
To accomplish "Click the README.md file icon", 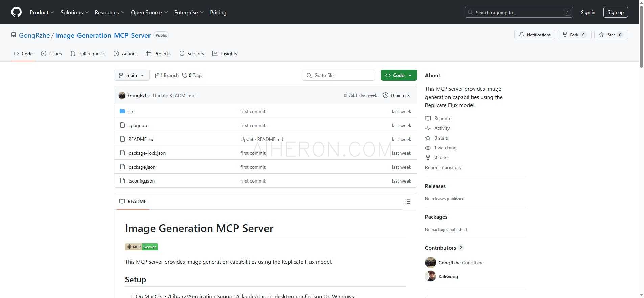I will [122, 139].
